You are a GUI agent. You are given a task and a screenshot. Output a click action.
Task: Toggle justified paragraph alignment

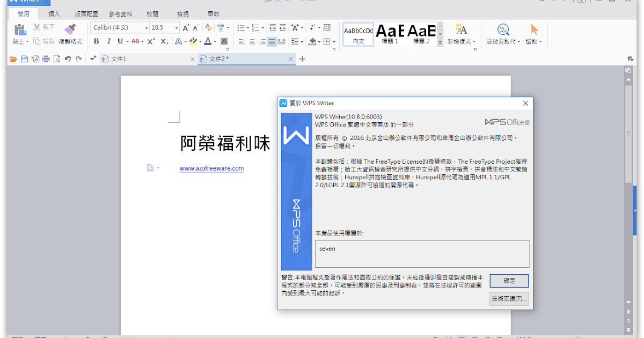[272, 41]
